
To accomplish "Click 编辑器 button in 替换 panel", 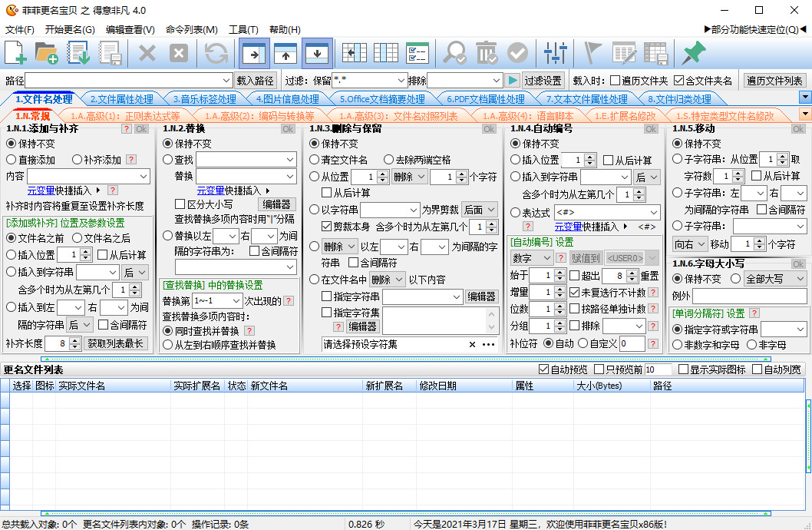I will [276, 204].
